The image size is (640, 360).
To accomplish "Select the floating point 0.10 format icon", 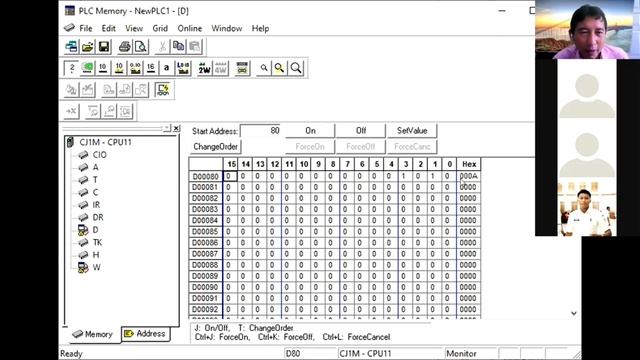I will pyautogui.click(x=135, y=68).
